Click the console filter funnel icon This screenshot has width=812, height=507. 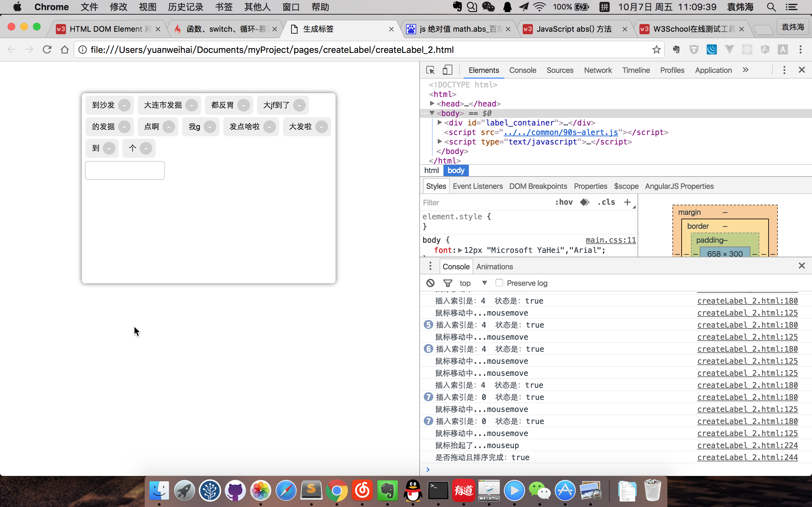pos(448,283)
